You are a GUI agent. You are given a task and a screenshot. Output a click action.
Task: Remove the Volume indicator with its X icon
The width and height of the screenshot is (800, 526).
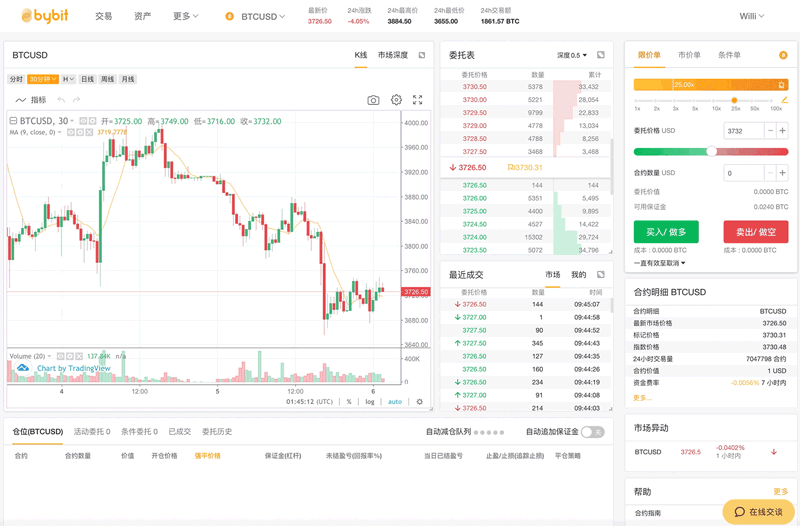click(79, 356)
